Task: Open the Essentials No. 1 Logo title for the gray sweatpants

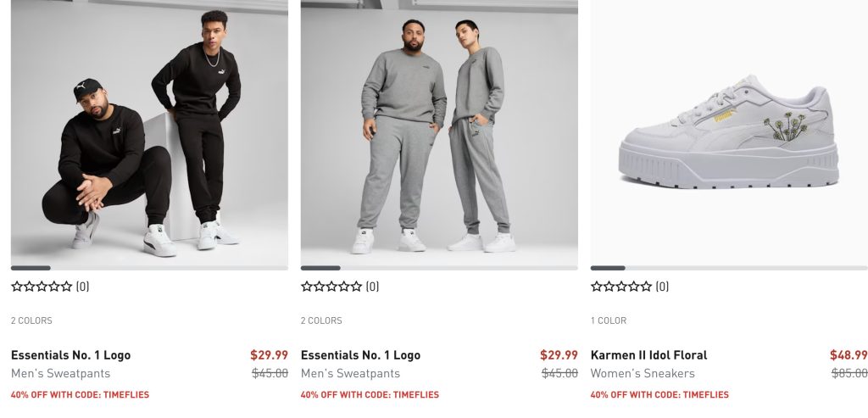Action: [360, 355]
